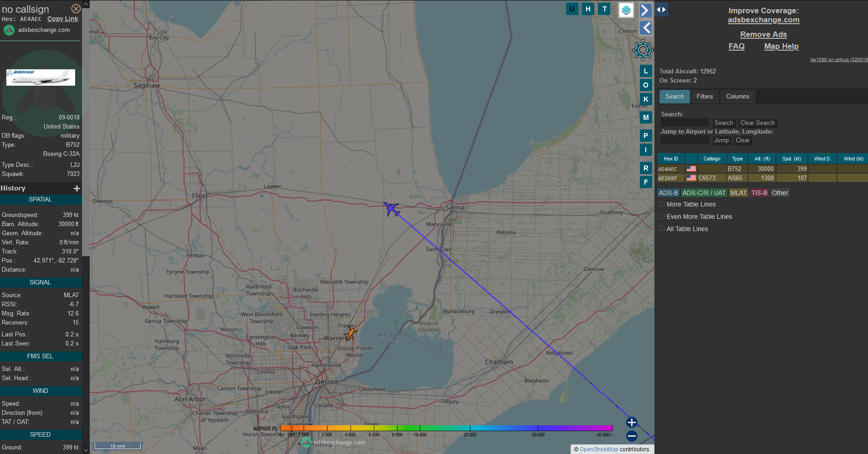Zoom out with the minus button
Screen dimensions: 868x454
coord(632,436)
